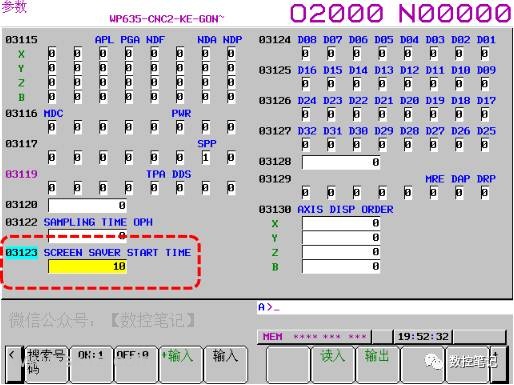514x385 pixels.
Task: Click the +输入 soft key
Action: click(x=181, y=364)
